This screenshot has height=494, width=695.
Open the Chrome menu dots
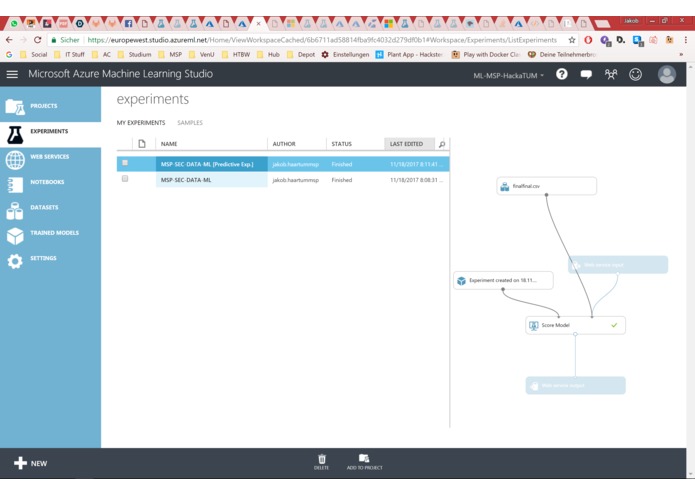click(685, 40)
